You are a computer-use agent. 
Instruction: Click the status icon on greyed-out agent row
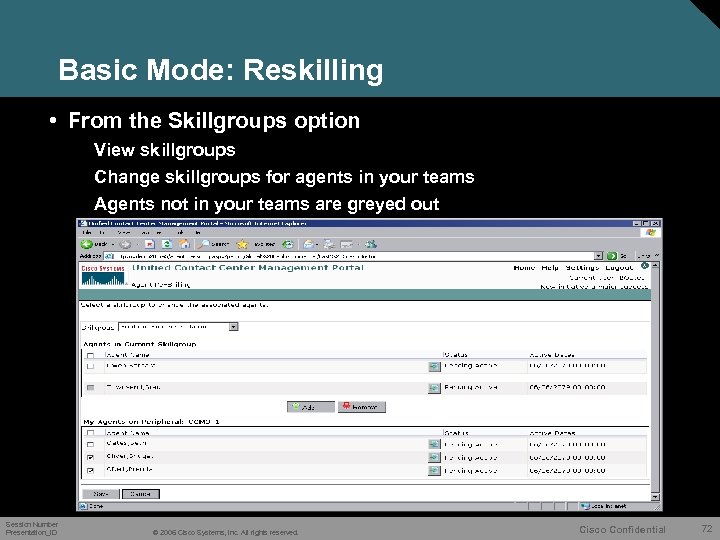click(x=434, y=388)
